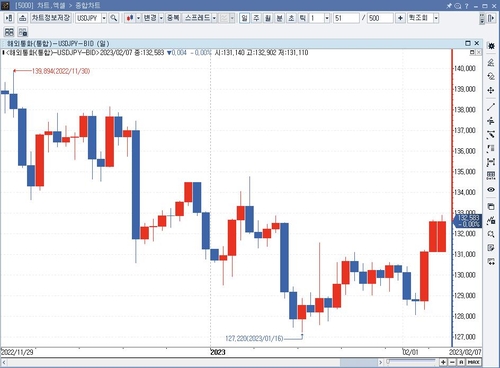Click the MAX zoom button
This screenshot has width=500, height=368.
(473, 362)
